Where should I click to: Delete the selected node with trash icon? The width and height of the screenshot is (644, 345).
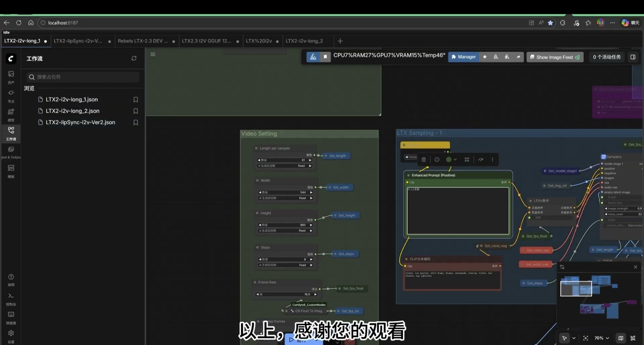pos(423,160)
